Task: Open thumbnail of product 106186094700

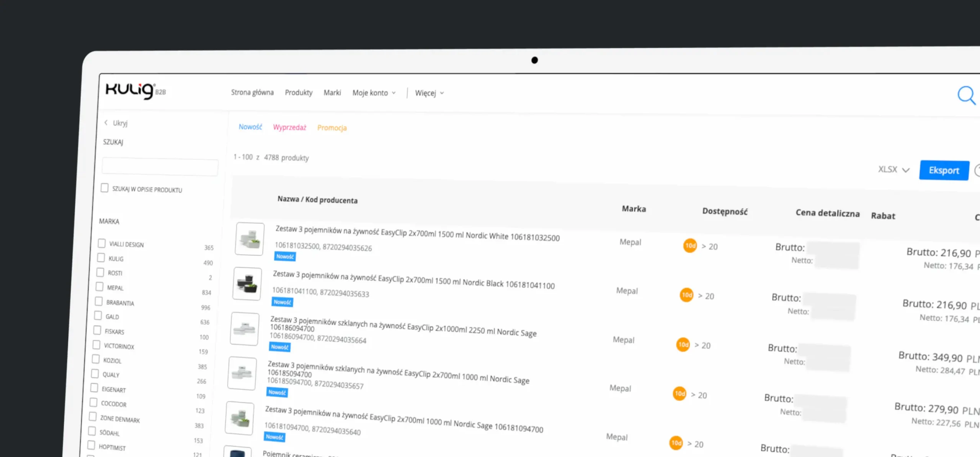Action: point(245,329)
